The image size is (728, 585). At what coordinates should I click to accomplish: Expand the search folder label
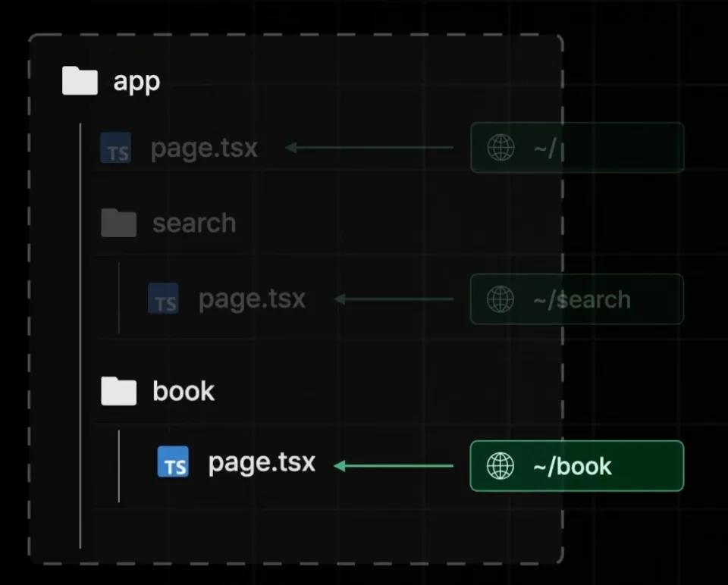[x=194, y=223]
